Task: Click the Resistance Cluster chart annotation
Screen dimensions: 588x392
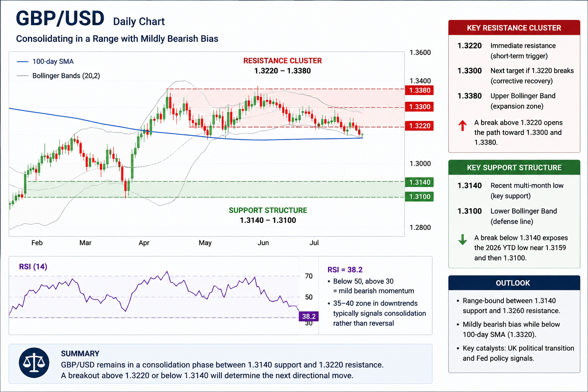Action: pos(283,65)
